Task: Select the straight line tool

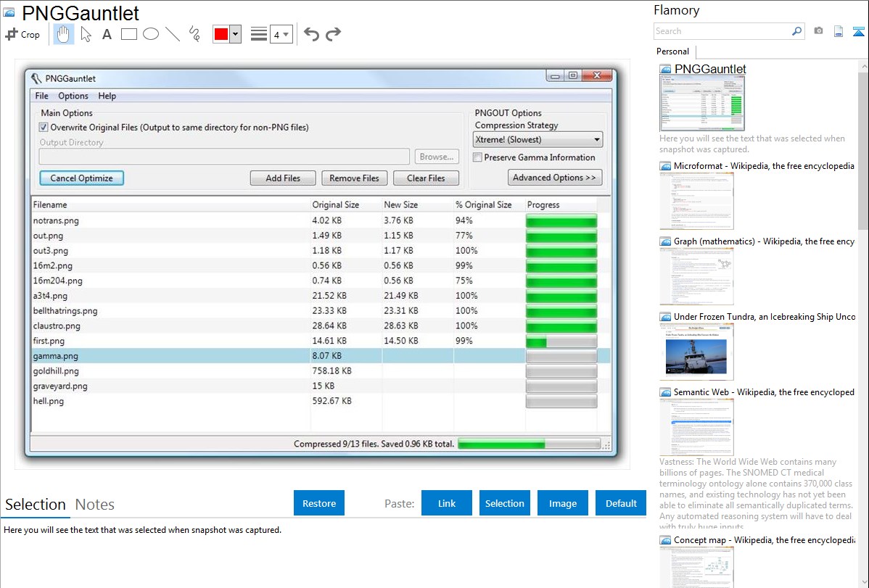Action: tap(173, 34)
